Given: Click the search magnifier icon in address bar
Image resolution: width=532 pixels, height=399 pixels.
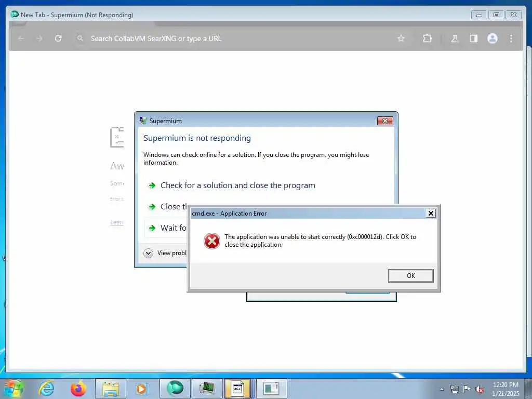Looking at the screenshot, I should click(80, 38).
